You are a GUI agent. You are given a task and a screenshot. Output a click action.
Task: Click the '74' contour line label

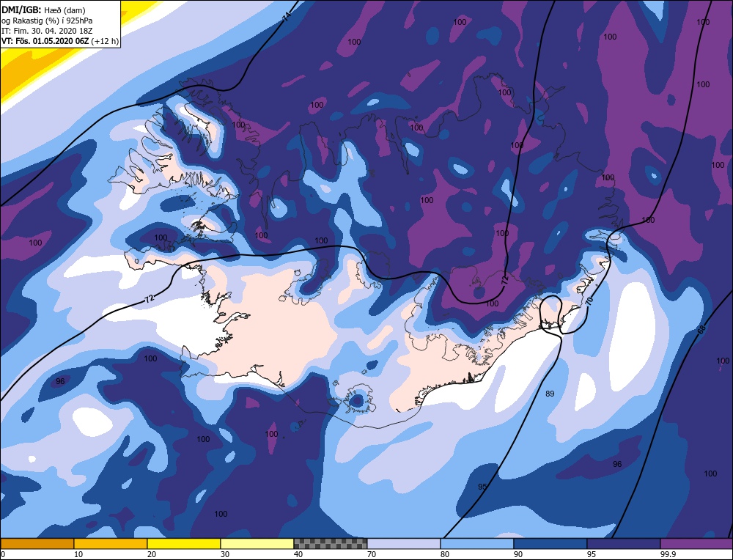(x=286, y=17)
